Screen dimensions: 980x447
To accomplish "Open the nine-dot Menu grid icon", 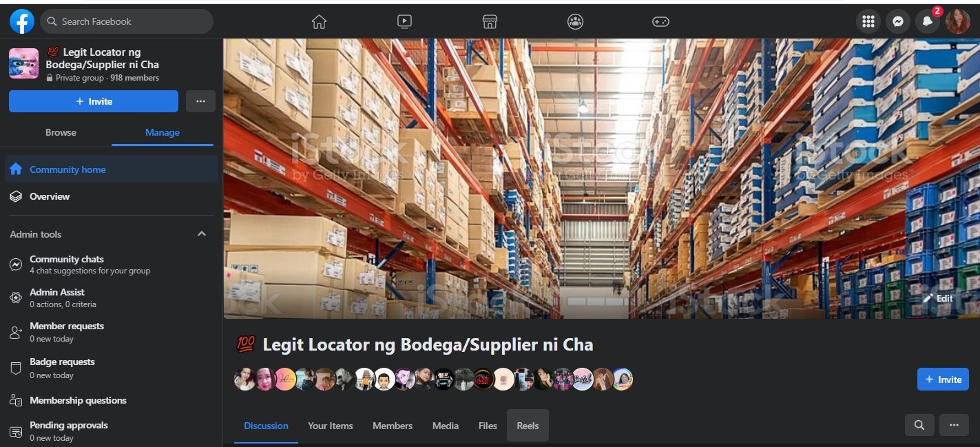I will 868,21.
